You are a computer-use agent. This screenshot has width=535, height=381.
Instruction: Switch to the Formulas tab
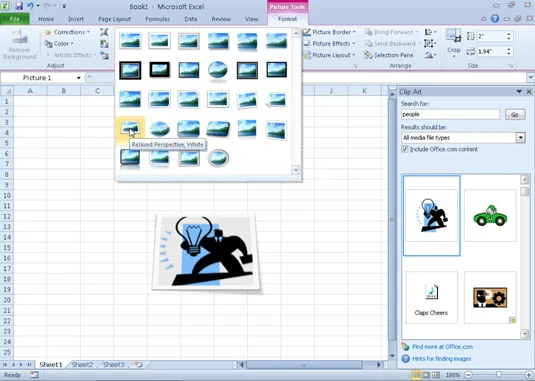point(158,19)
